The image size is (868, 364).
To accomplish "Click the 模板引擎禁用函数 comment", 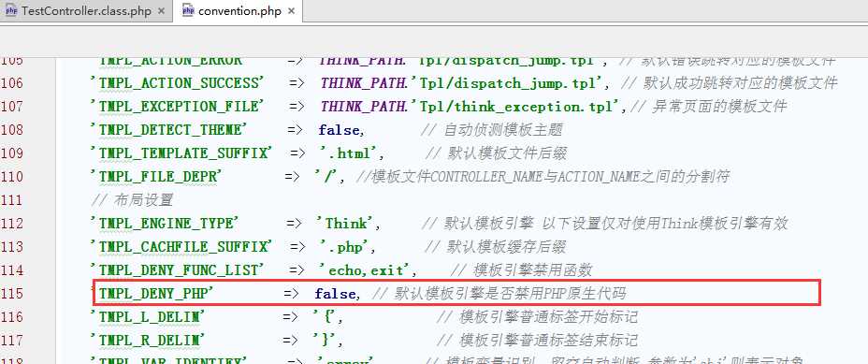I will [522, 269].
